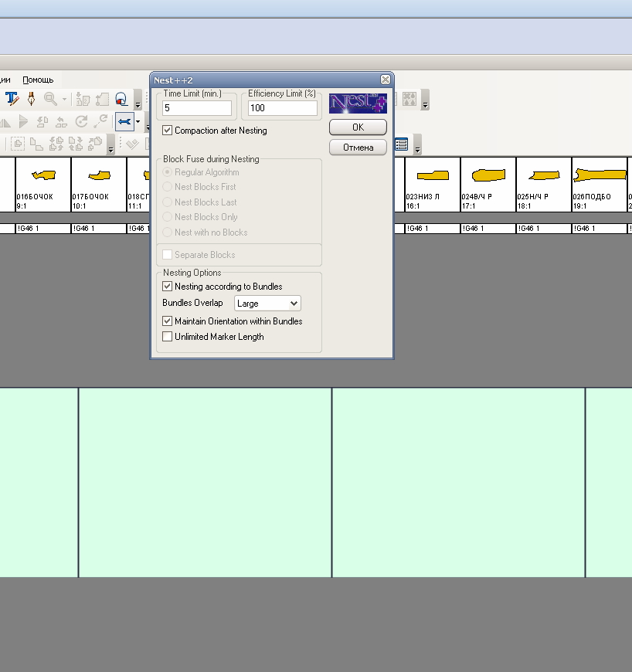Screen dimensions: 632x672
Task: Click the circular rotate icon
Action: (x=81, y=122)
